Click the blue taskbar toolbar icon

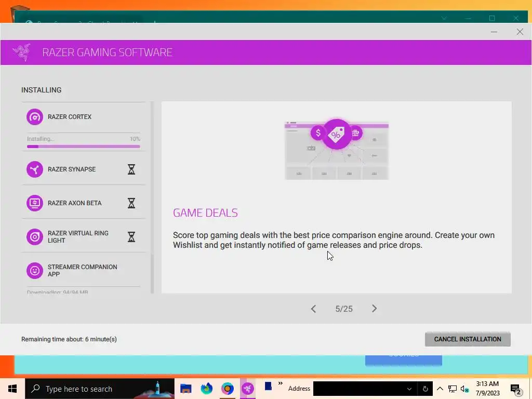[268, 386]
